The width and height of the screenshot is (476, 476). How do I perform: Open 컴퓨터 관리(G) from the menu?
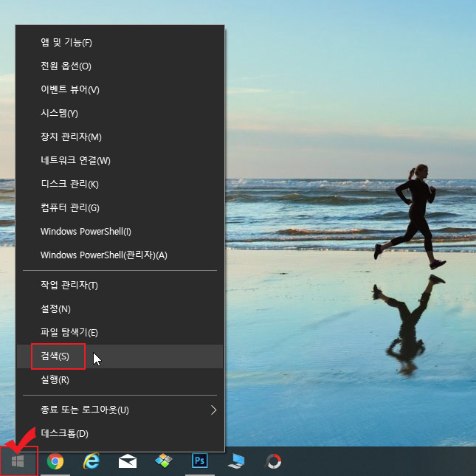point(120,208)
